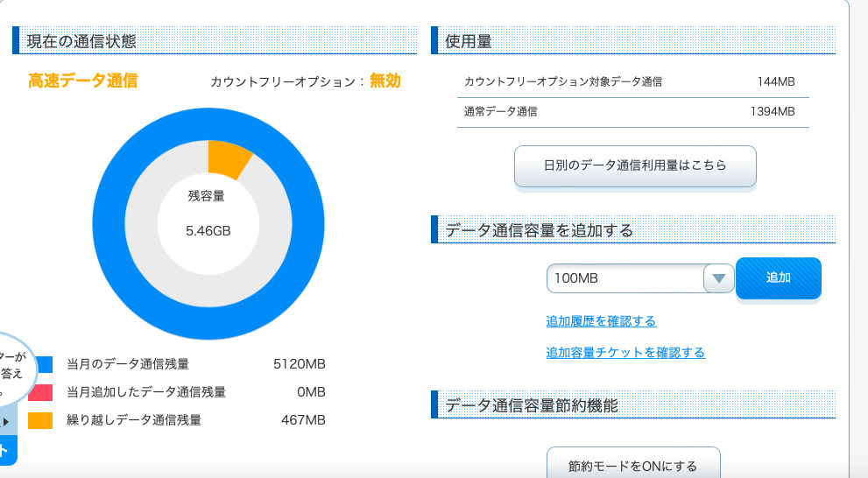The width and height of the screenshot is (868, 478).
Task: Open the 100MB data capacity select box
Action: (625, 278)
